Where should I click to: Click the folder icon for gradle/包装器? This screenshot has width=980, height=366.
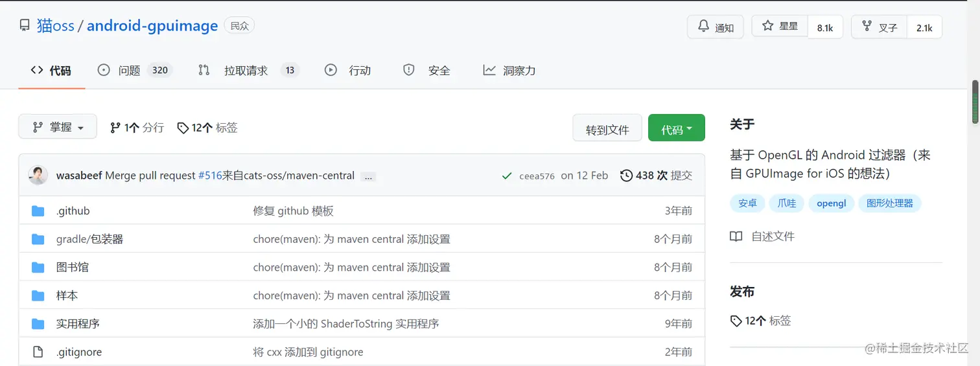38,239
